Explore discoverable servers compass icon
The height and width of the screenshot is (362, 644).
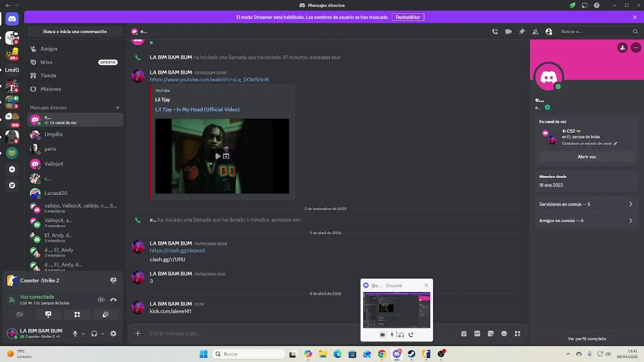tap(12, 186)
